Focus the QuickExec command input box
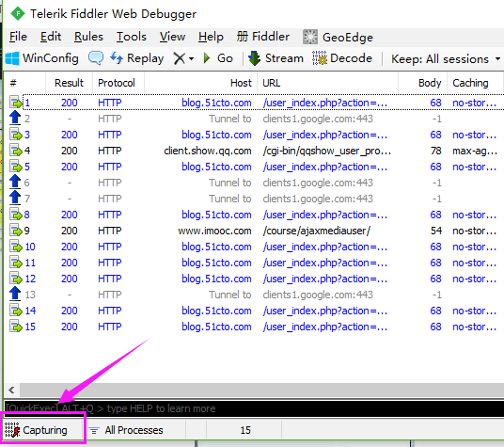Screen dimensions: 504x447 [254, 408]
